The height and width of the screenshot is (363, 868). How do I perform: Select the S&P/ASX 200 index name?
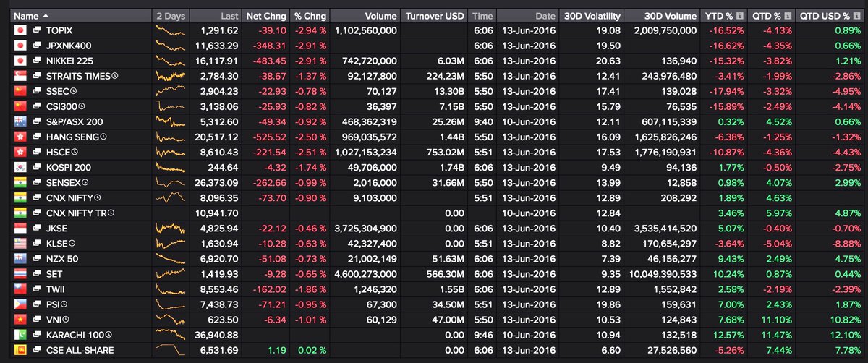pyautogui.click(x=74, y=122)
